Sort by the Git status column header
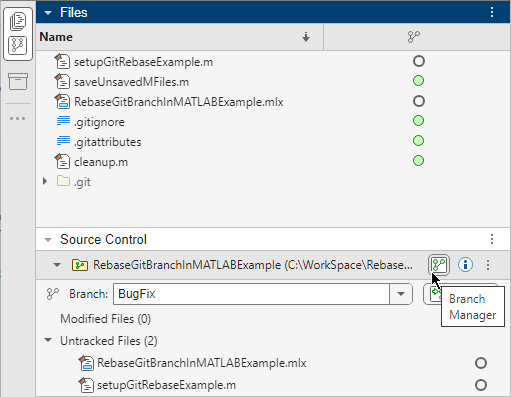This screenshot has width=511, height=397. (414, 37)
